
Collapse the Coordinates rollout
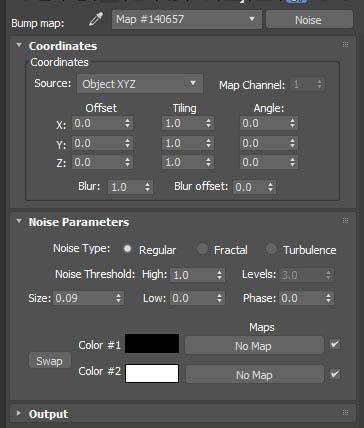(x=19, y=45)
